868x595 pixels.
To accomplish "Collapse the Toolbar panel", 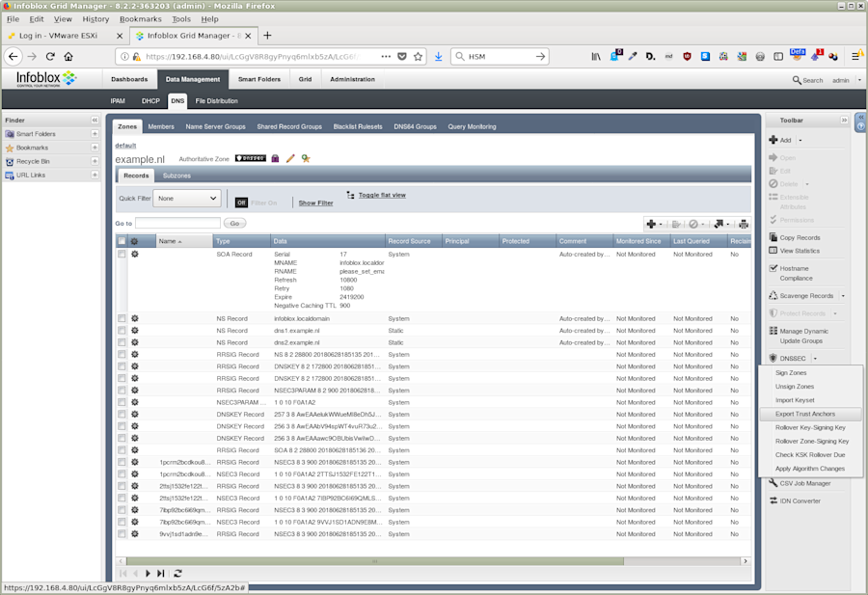I will coord(844,121).
